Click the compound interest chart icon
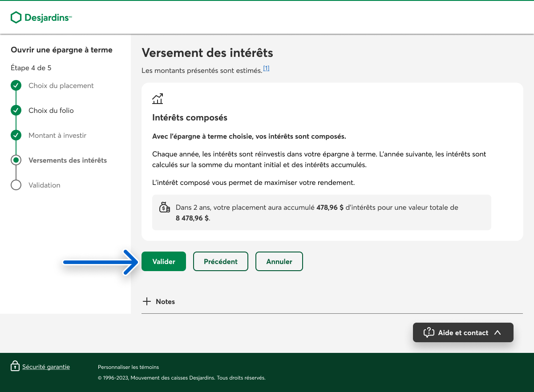This screenshot has width=534, height=392. pyautogui.click(x=158, y=99)
